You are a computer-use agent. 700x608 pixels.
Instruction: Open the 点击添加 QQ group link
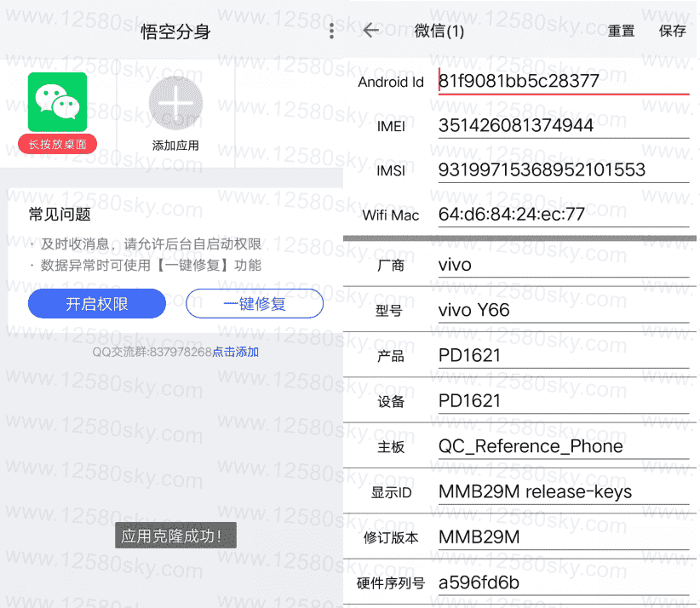click(235, 352)
